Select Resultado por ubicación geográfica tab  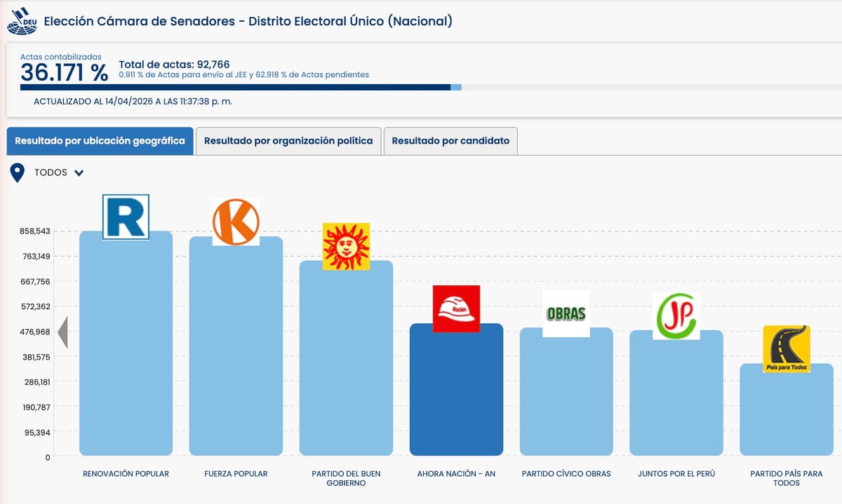pos(100,141)
